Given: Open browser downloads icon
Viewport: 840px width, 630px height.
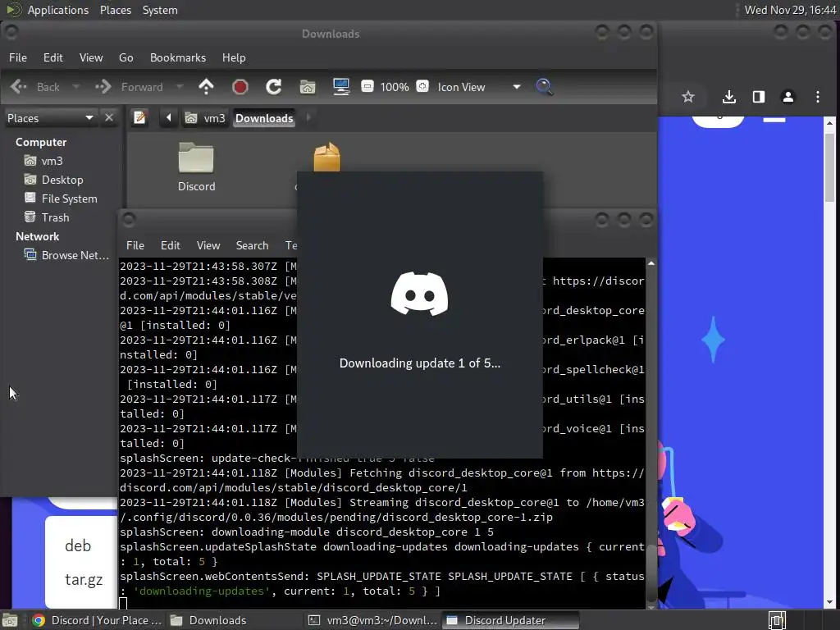Looking at the screenshot, I should (x=729, y=97).
